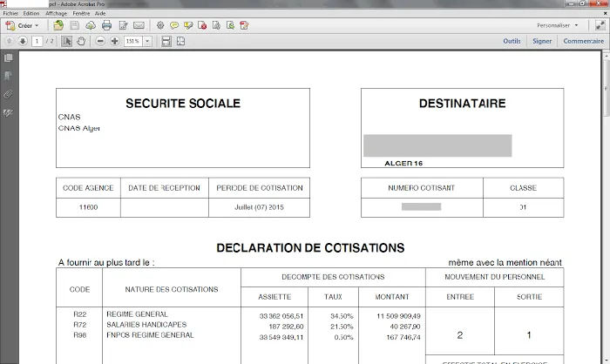610x364 pixels.
Task: Go to the next page arrow
Action: (x=23, y=41)
